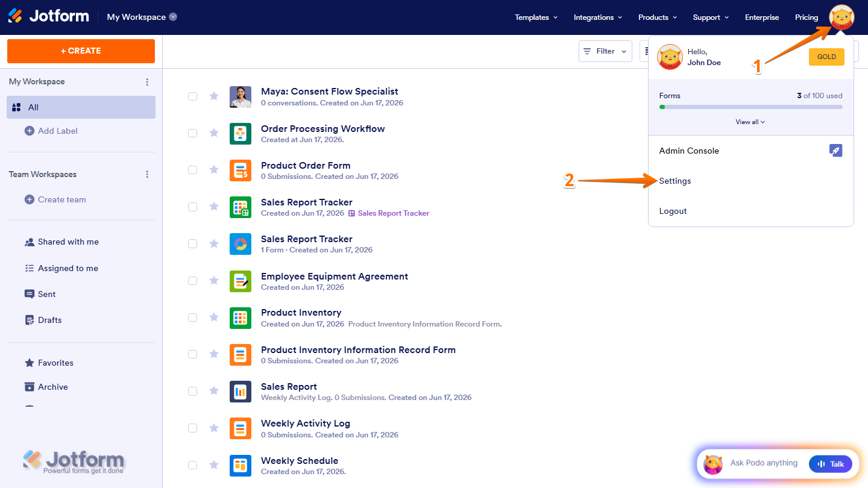
Task: Click the Podo mascot avatar icon
Action: coord(713,463)
